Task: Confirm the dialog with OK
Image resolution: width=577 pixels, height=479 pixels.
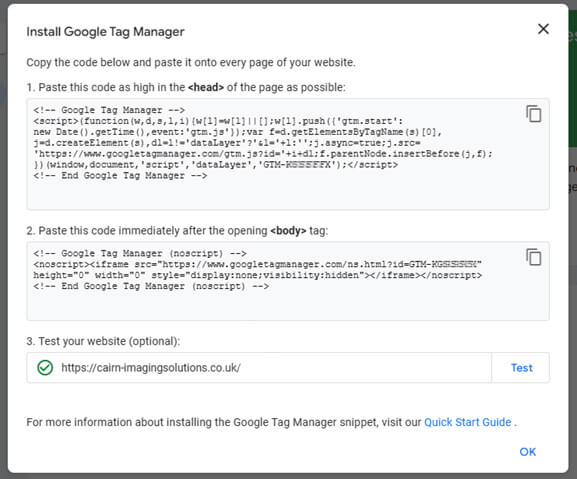Action: (x=527, y=452)
